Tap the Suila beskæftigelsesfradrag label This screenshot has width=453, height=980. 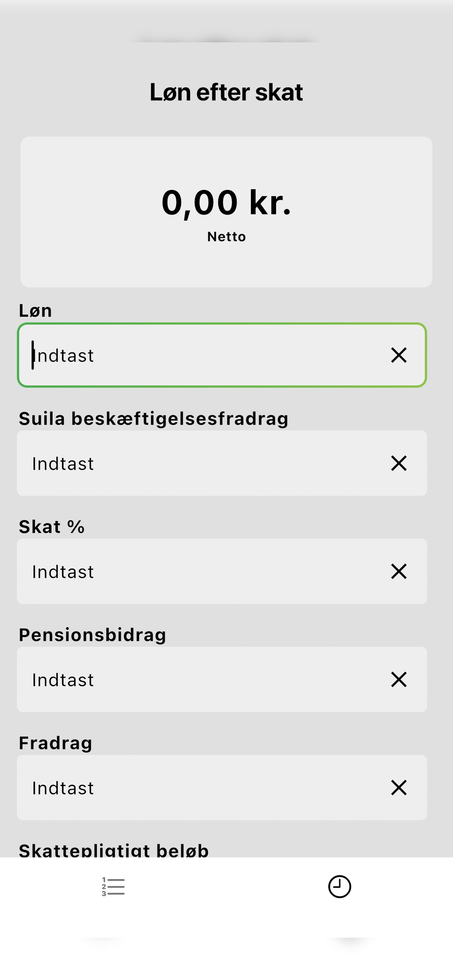coord(154,419)
